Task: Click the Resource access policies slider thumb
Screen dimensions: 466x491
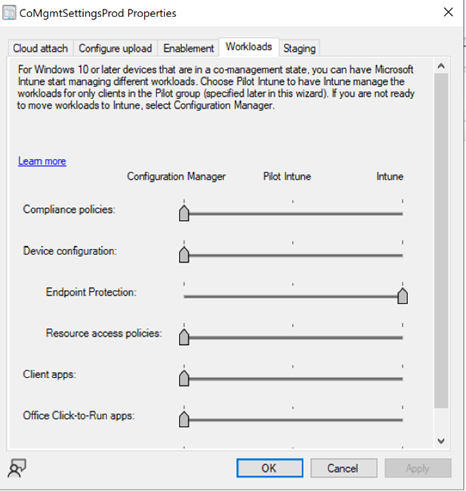Action: coord(184,337)
